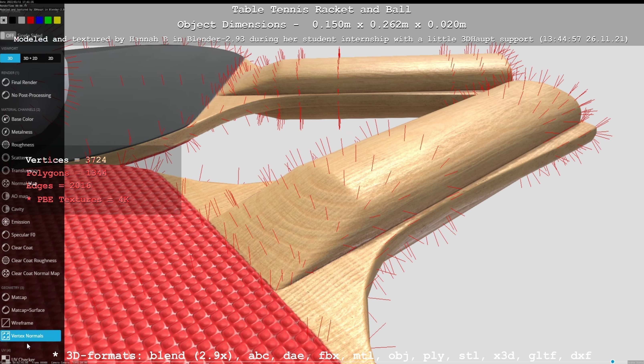Enable Matcap+Surface geometry view
Viewport: 644px width, 364px height.
pyautogui.click(x=23, y=310)
